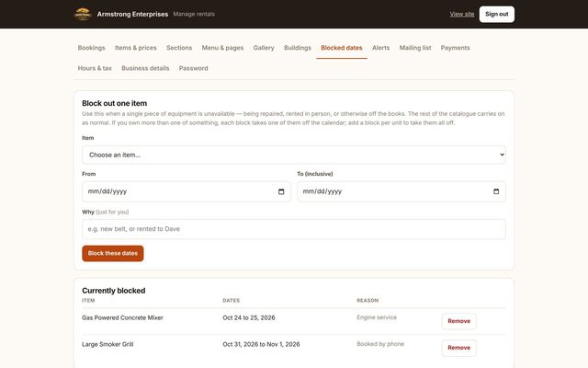Follow the View site link
588x368 pixels.
[x=461, y=15]
